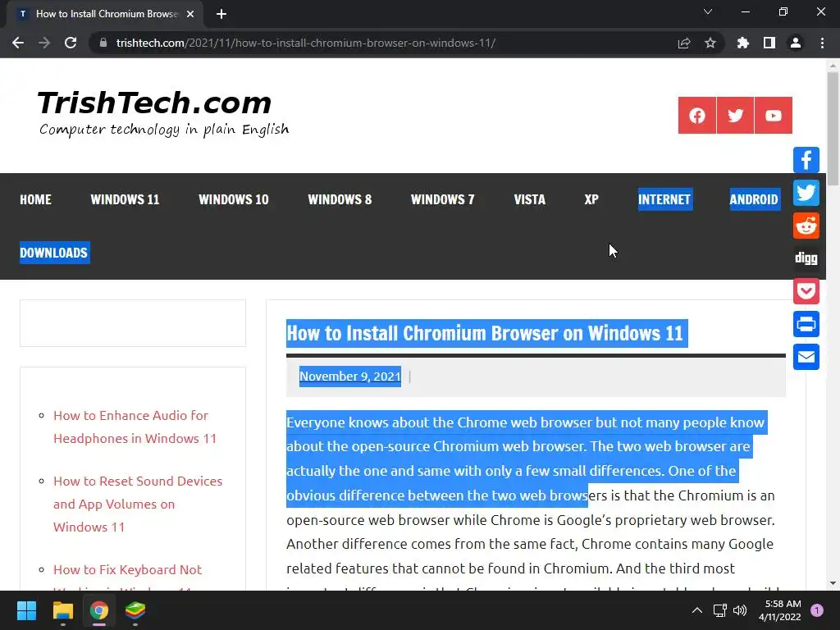The image size is (840, 630).
Task: Share on Digg via the sidebar icon
Action: [806, 258]
